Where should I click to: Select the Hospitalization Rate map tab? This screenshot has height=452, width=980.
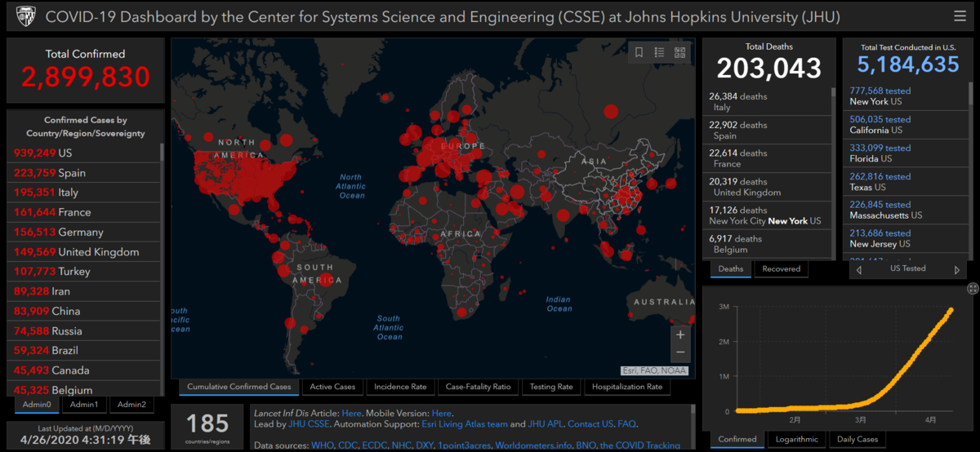[627, 387]
